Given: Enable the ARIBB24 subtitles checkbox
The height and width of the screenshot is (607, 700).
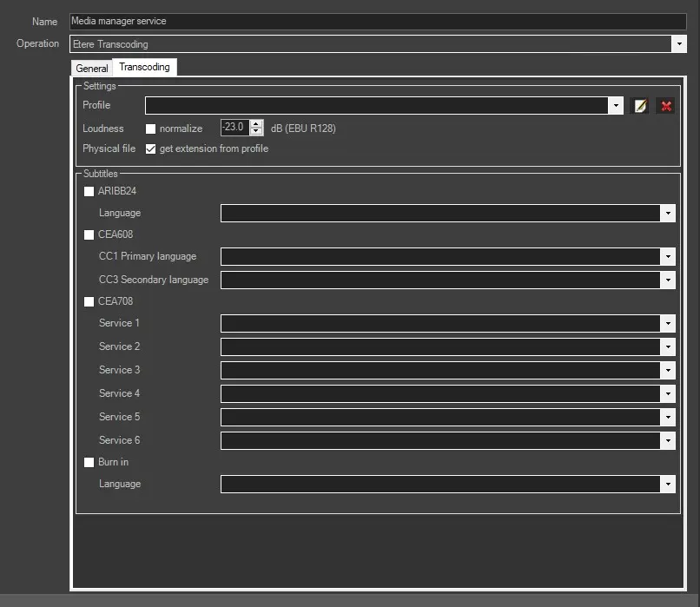Looking at the screenshot, I should click(89, 192).
